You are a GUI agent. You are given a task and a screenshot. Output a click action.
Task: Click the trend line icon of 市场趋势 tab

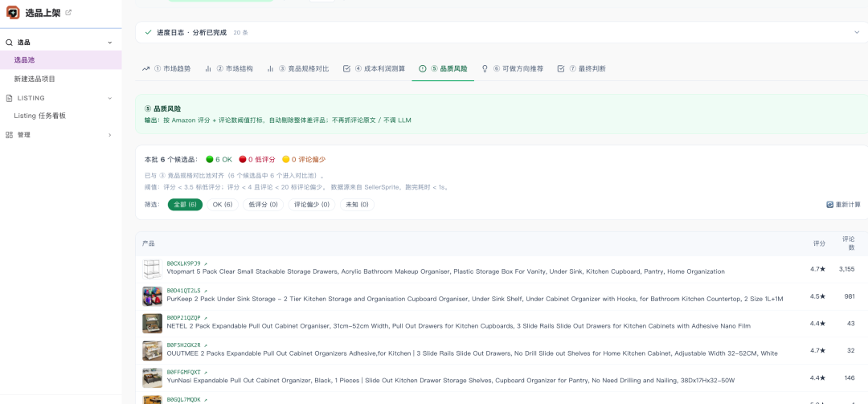pyautogui.click(x=145, y=68)
